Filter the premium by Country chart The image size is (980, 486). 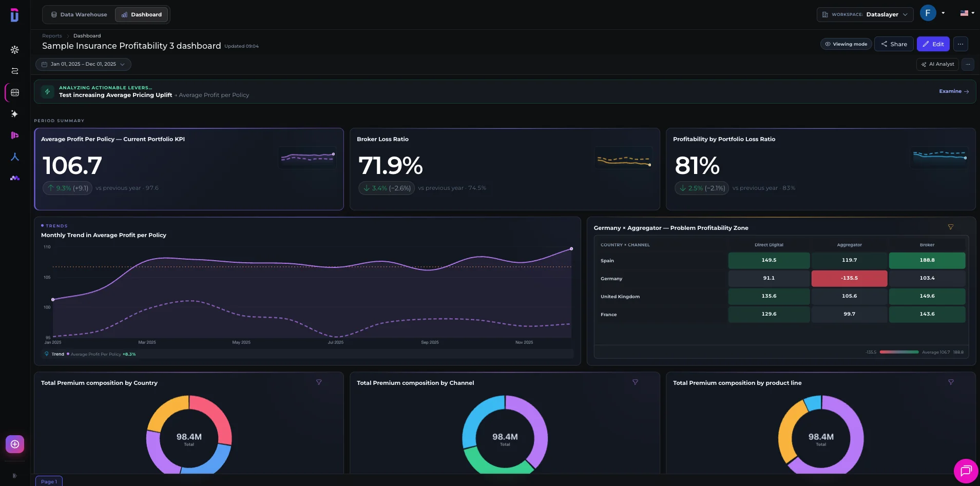click(319, 382)
